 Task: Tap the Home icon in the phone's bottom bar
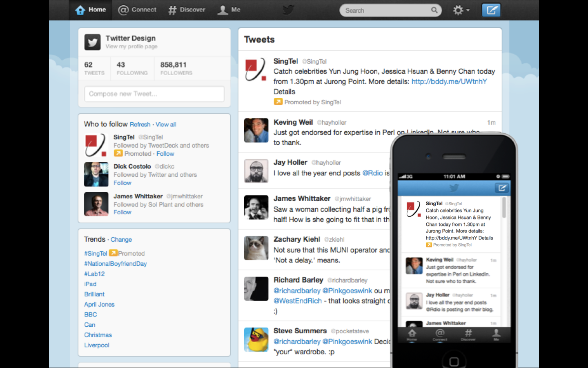(x=412, y=334)
